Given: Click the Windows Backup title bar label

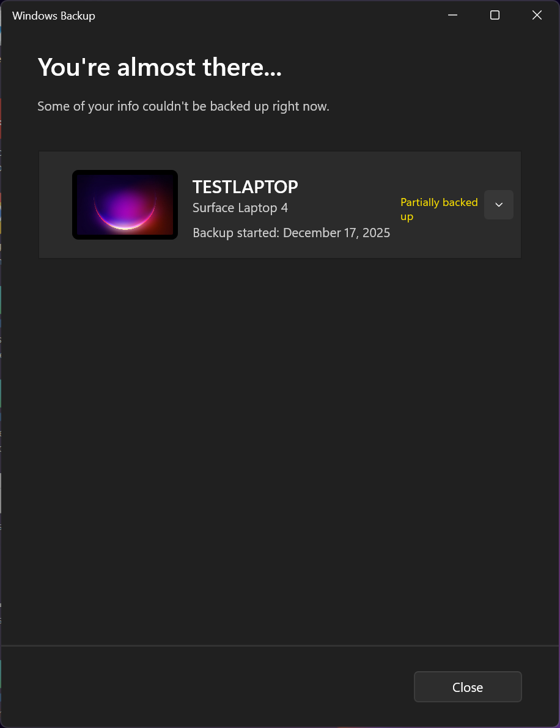Looking at the screenshot, I should (53, 16).
